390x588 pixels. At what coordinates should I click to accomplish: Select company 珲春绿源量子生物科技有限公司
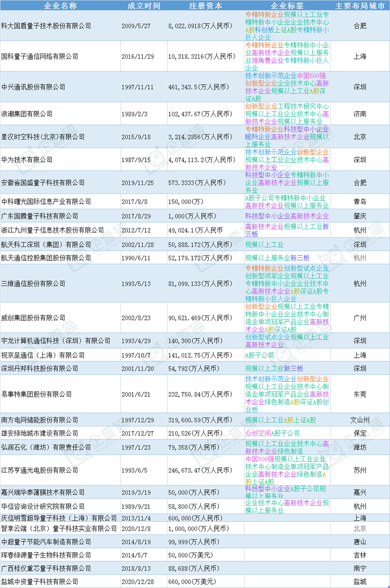coord(46,555)
